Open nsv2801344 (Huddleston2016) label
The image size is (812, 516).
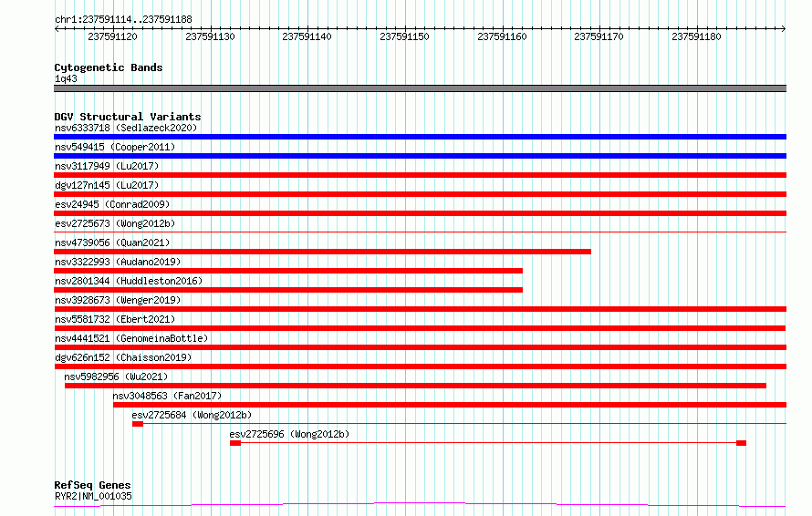[x=129, y=281]
